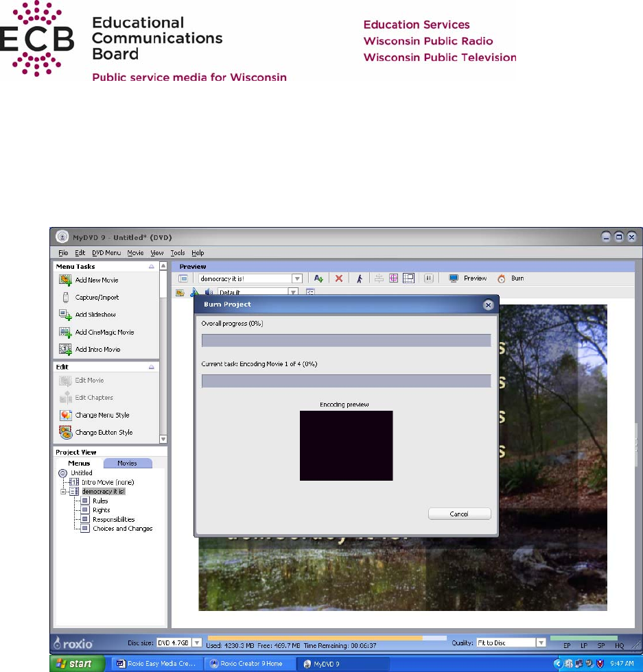Switch to the Movies tab in Project View

coord(128,464)
